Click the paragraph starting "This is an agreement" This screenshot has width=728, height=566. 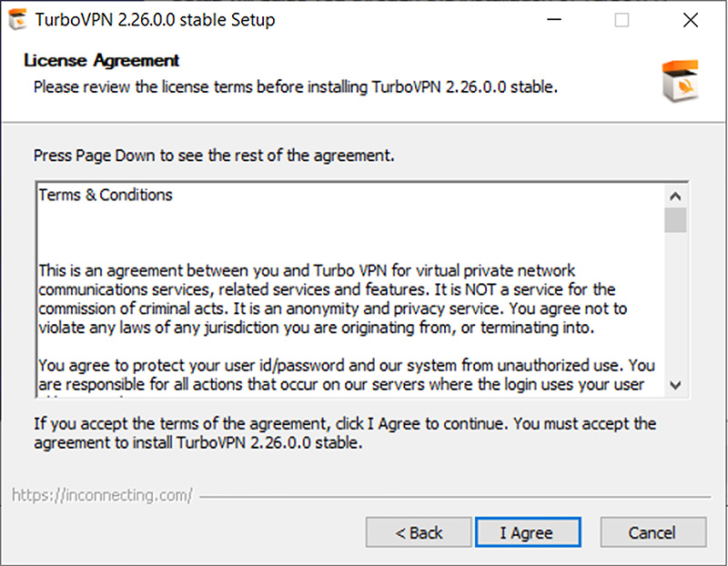[332, 299]
